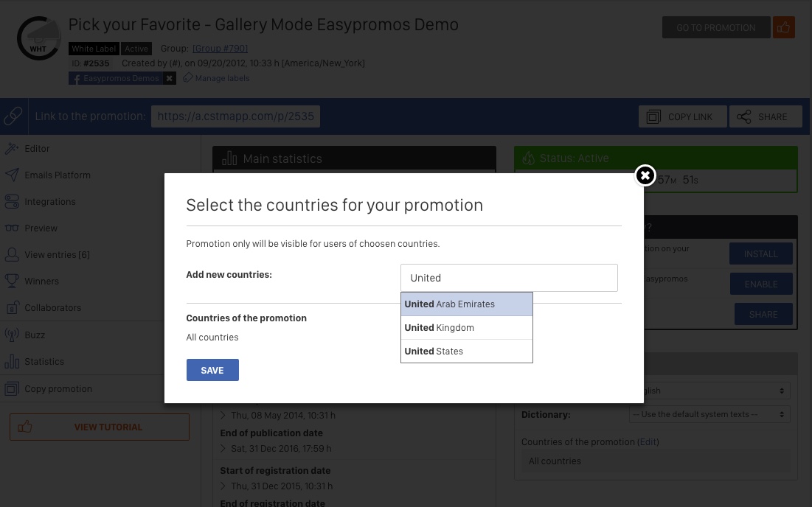
Task: Choose United States in autocomplete list
Action: (x=467, y=352)
